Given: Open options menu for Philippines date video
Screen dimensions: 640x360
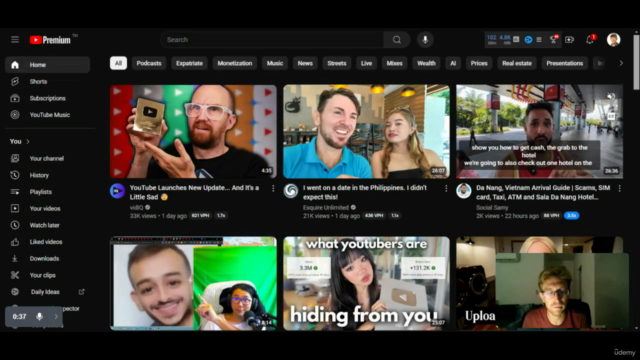Looking at the screenshot, I should click(x=446, y=188).
